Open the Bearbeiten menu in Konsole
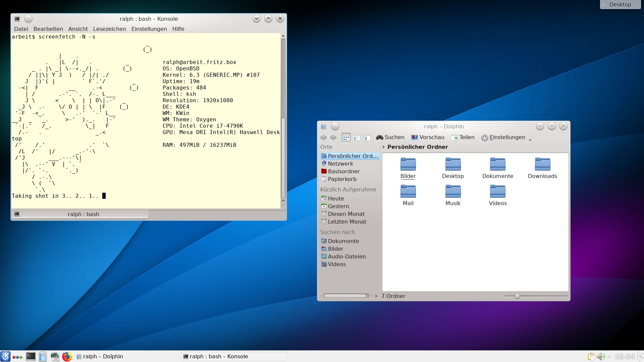Viewport: 644px width, 362px height. pos(48,29)
